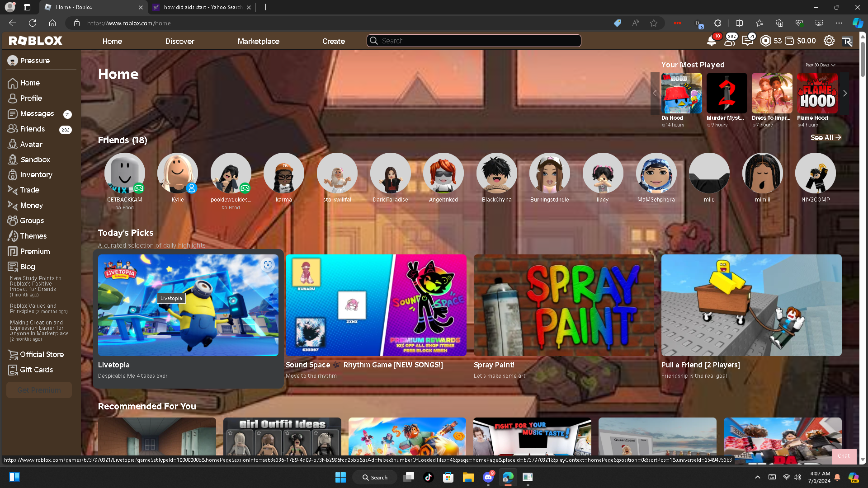Open browser extensions puzzle icon
Image resolution: width=868 pixels, height=488 pixels.
pos(717,23)
